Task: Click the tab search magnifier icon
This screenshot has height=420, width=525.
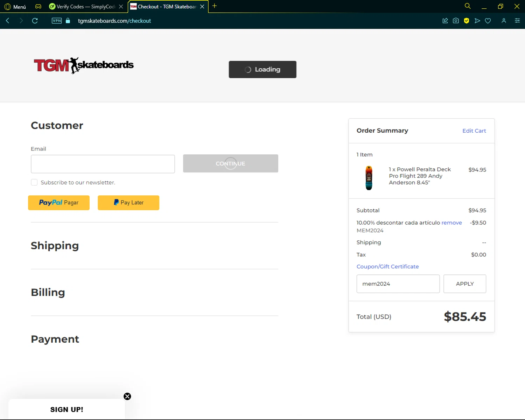Action: coord(468,6)
